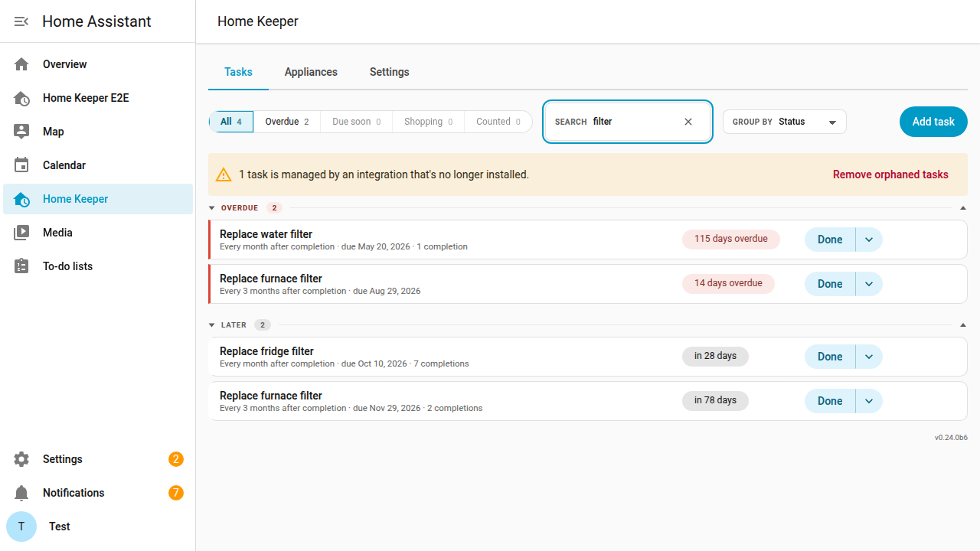Open Done options for Replace fridge filter

point(869,357)
